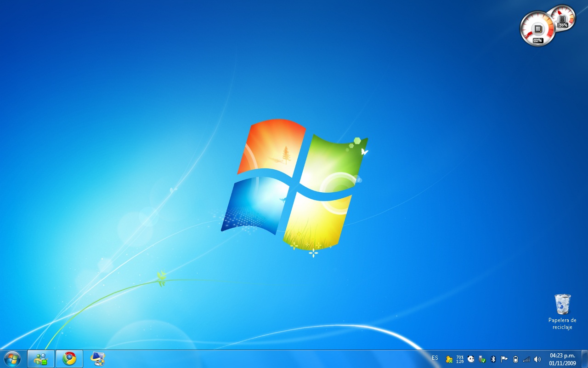Open the Bluetooth tray icon
This screenshot has height=368, width=588.
(493, 359)
